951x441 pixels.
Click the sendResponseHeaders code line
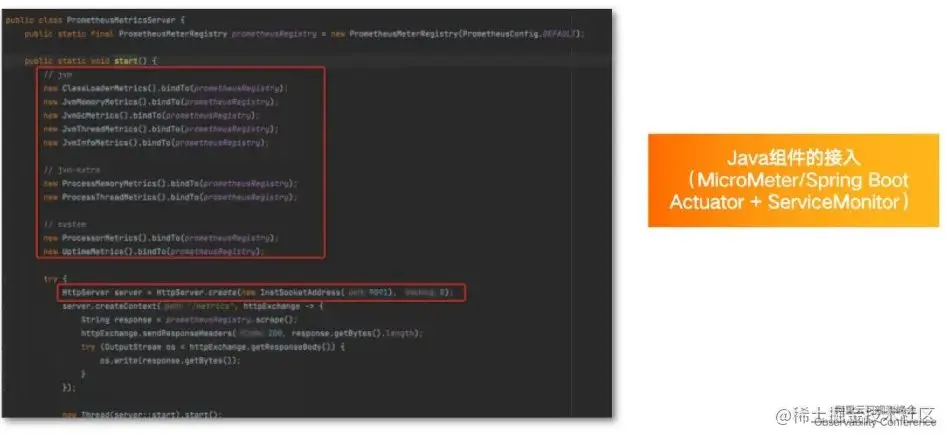pos(252,334)
